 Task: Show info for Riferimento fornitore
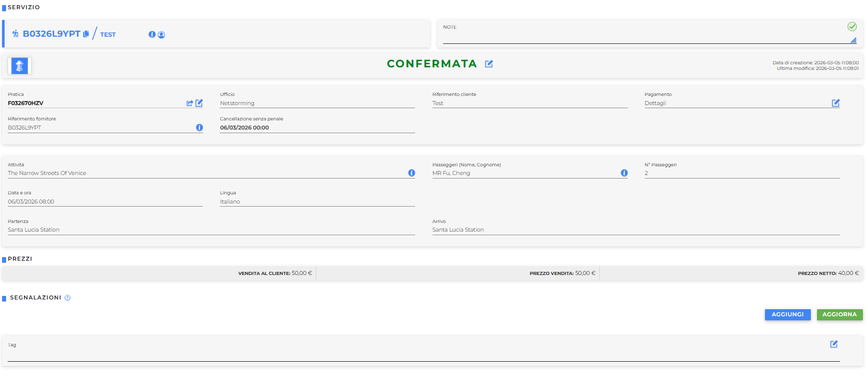click(x=199, y=128)
